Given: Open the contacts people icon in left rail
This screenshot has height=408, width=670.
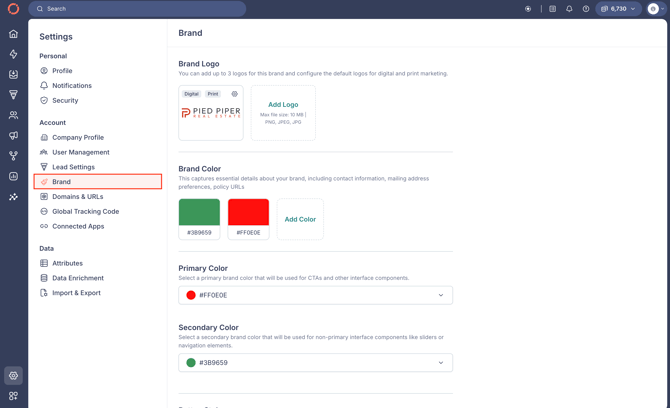Looking at the screenshot, I should (x=13, y=115).
